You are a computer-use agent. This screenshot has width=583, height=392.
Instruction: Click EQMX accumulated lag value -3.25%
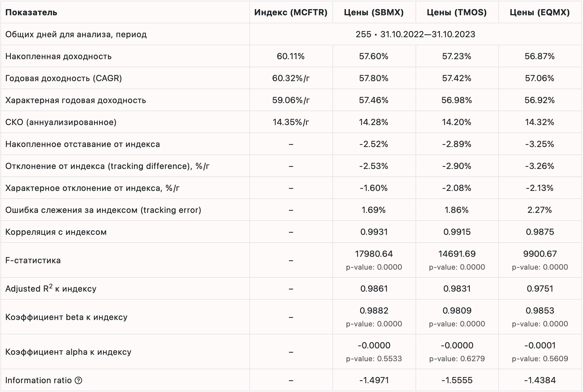click(540, 144)
